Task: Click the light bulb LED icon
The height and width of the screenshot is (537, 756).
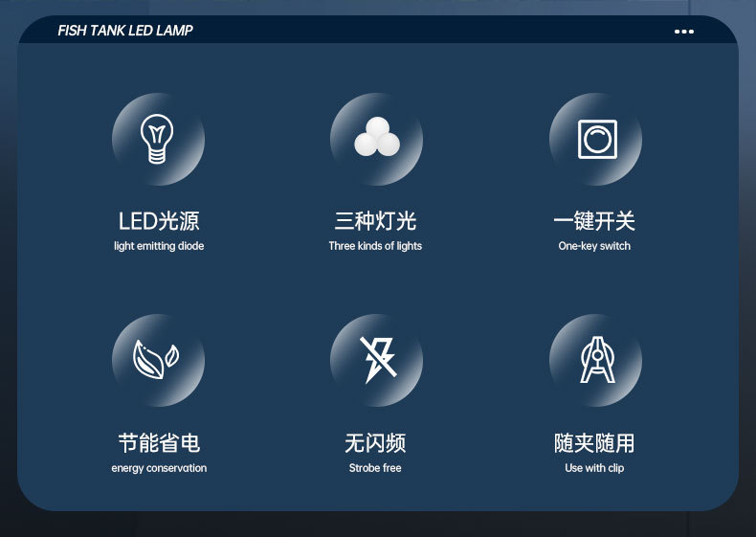Action: point(157,139)
